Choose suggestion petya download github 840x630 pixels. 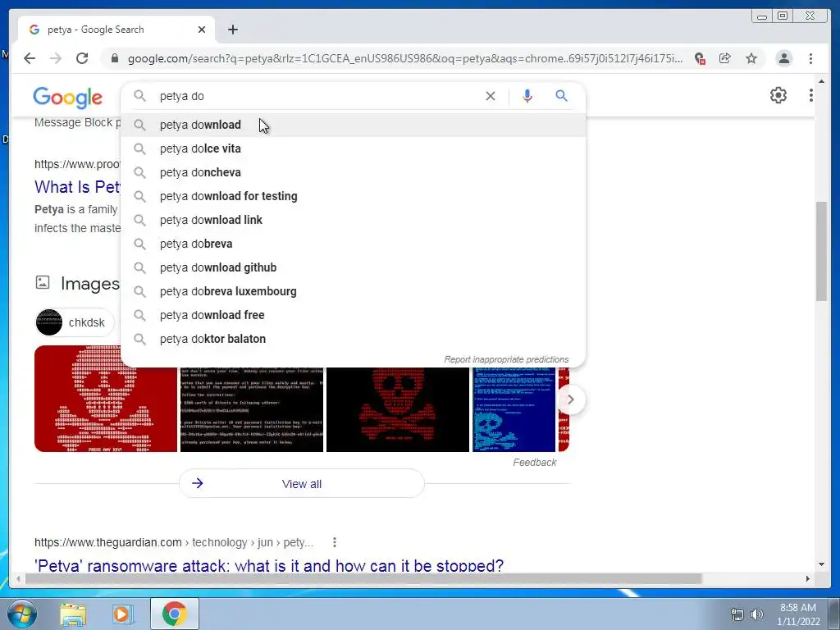[x=353, y=267]
